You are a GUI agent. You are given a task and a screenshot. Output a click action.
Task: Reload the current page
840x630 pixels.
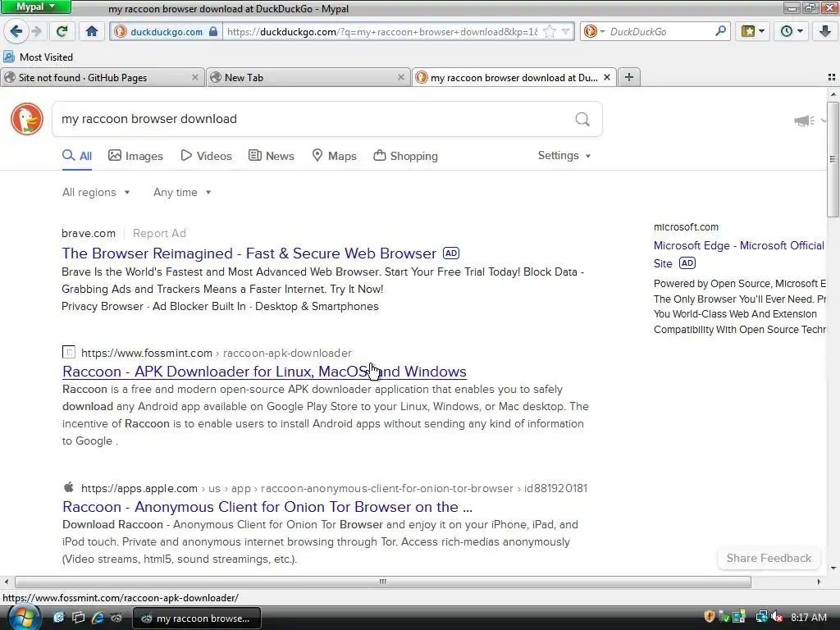click(x=62, y=31)
